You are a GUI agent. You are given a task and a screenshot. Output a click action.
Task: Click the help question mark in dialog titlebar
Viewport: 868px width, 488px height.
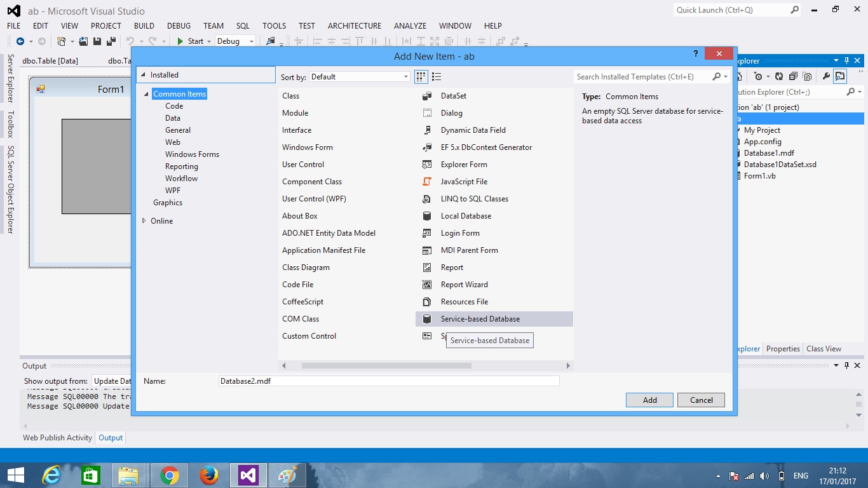(695, 54)
